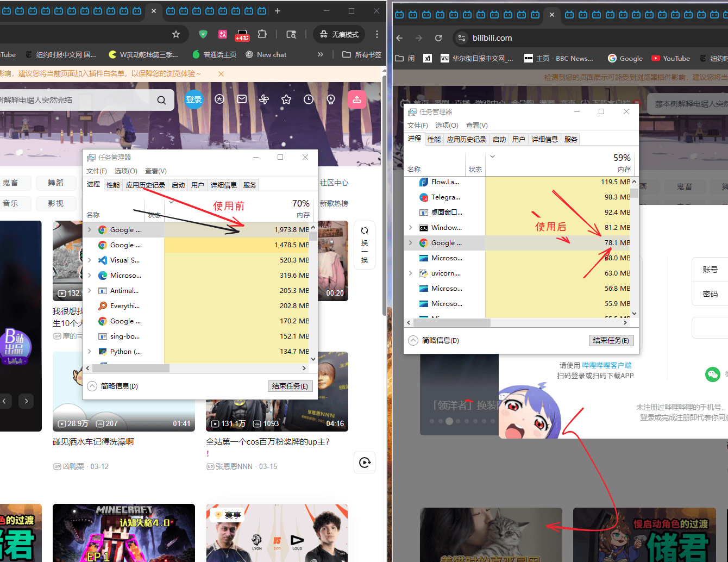Open bilibili watch history clock icon
Viewport: 728px width, 562px height.
click(309, 99)
